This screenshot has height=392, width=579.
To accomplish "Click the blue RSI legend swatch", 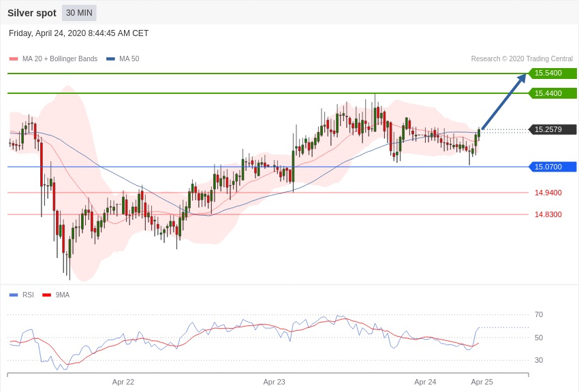I will (x=14, y=295).
